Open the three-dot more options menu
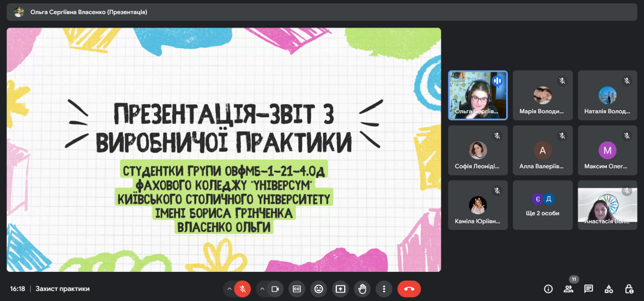This screenshot has width=644, height=301. [x=384, y=289]
